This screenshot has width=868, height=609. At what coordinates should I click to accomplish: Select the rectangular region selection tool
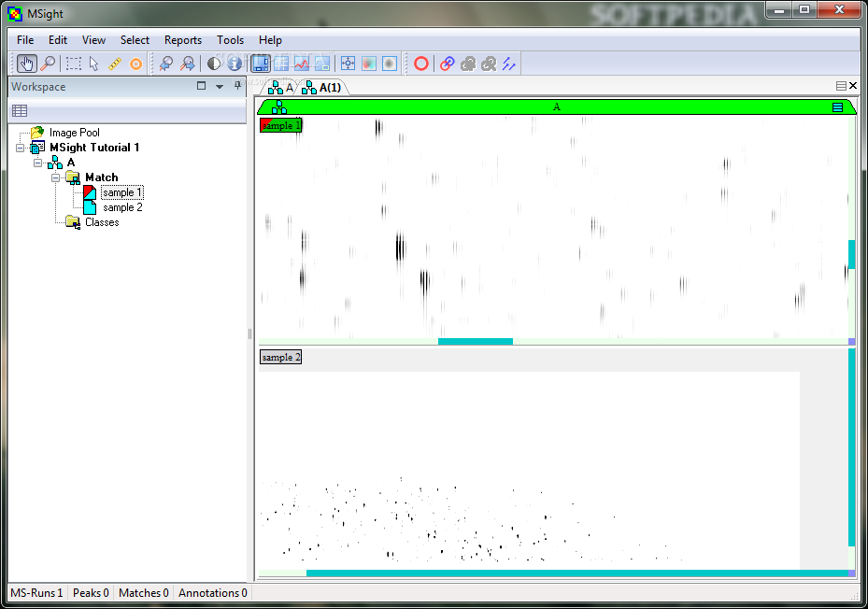click(73, 64)
